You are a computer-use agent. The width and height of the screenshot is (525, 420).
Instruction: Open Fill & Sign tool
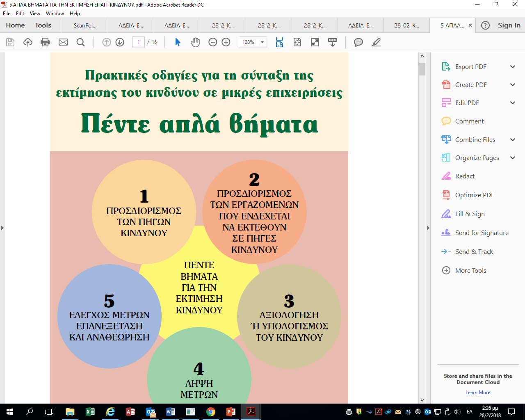coord(463,214)
